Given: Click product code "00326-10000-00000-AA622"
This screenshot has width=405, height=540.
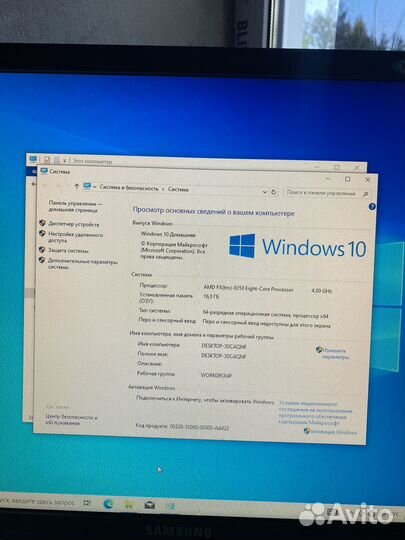Looking at the screenshot, I should (x=199, y=427).
